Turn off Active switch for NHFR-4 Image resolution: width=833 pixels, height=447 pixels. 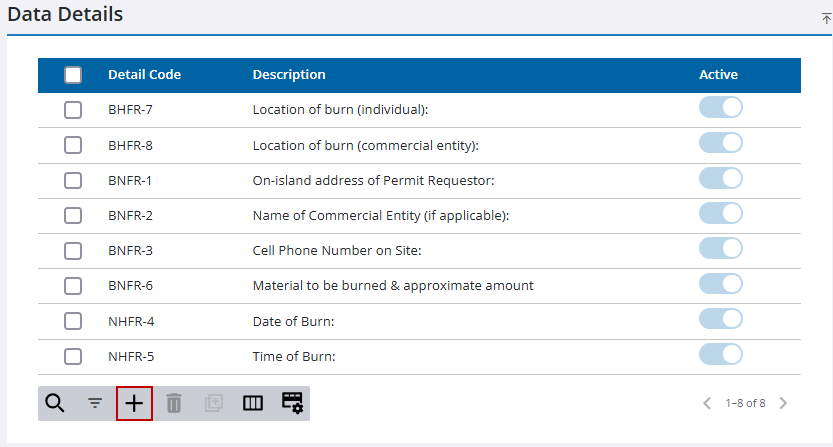(720, 319)
